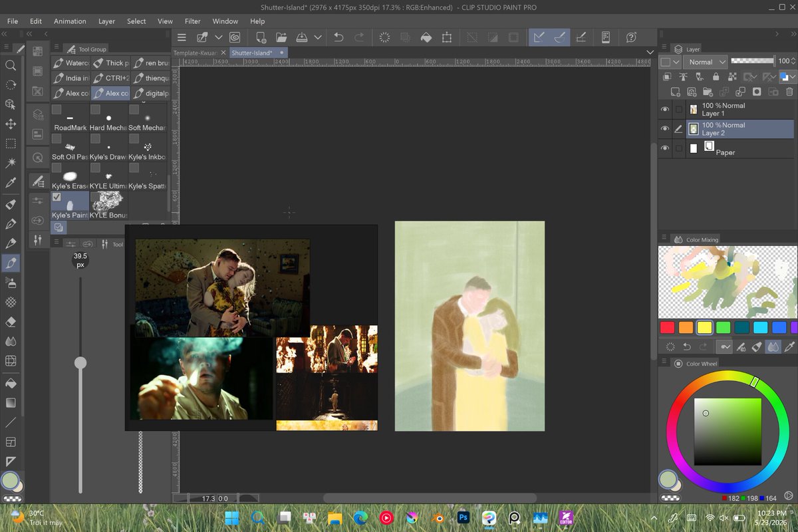The image size is (798, 532).
Task: Select the Figure line tool
Action: 11,422
